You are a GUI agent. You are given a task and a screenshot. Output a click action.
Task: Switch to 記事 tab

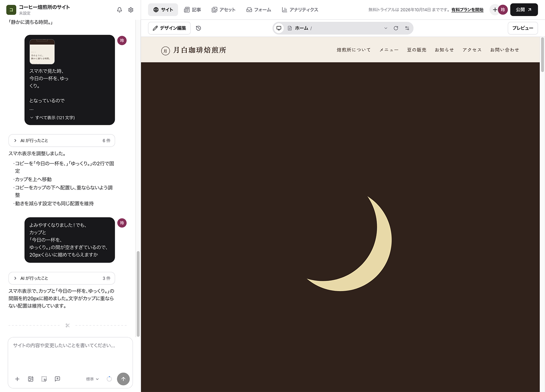click(192, 10)
